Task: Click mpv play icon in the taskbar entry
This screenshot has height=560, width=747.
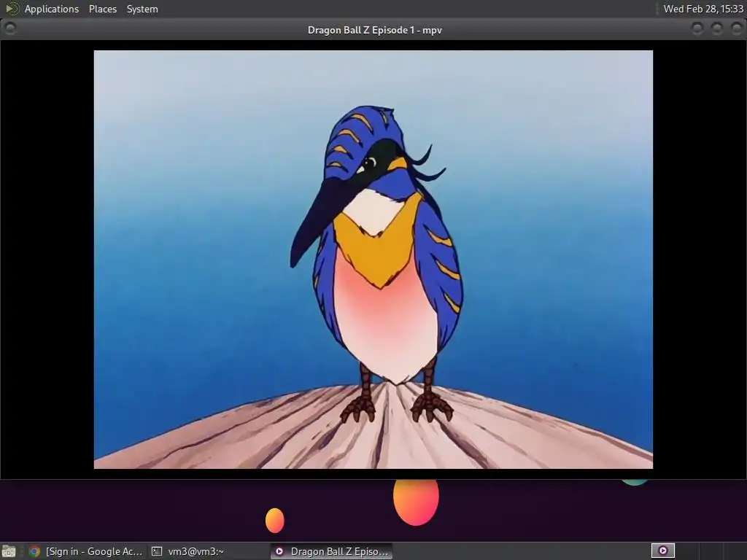Action: coord(279,551)
